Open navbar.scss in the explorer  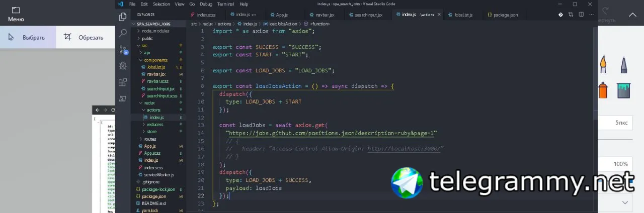[157, 81]
